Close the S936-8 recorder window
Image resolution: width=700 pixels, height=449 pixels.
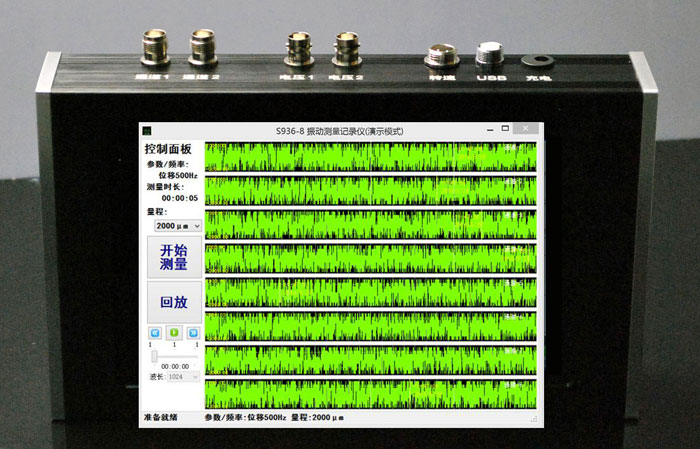point(525,130)
